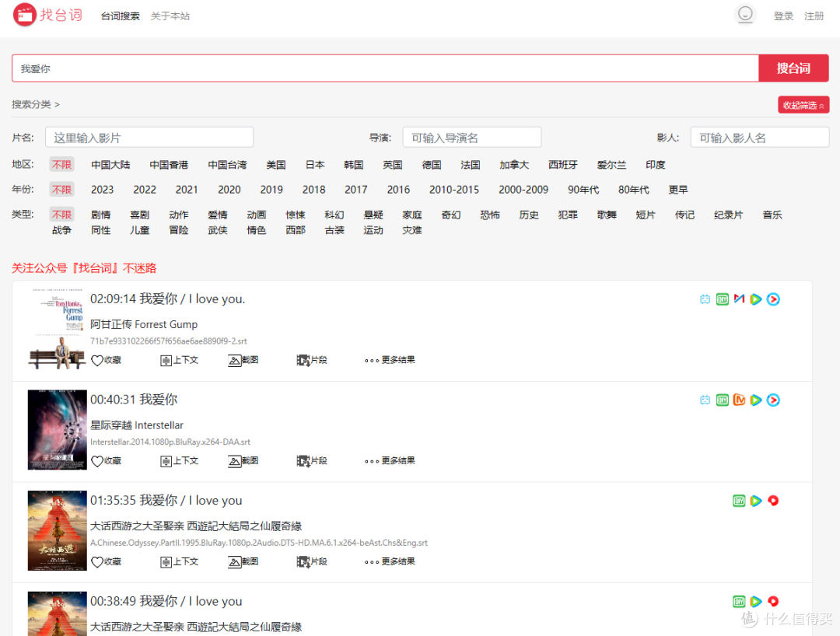
Task: Filter region by 美国
Action: tap(276, 165)
